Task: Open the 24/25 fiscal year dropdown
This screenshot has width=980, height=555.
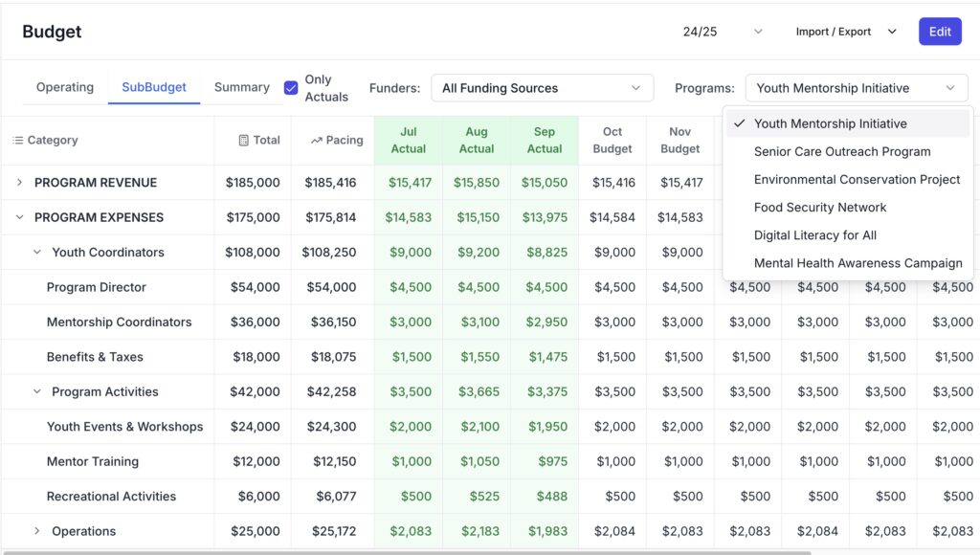Action: 722,32
